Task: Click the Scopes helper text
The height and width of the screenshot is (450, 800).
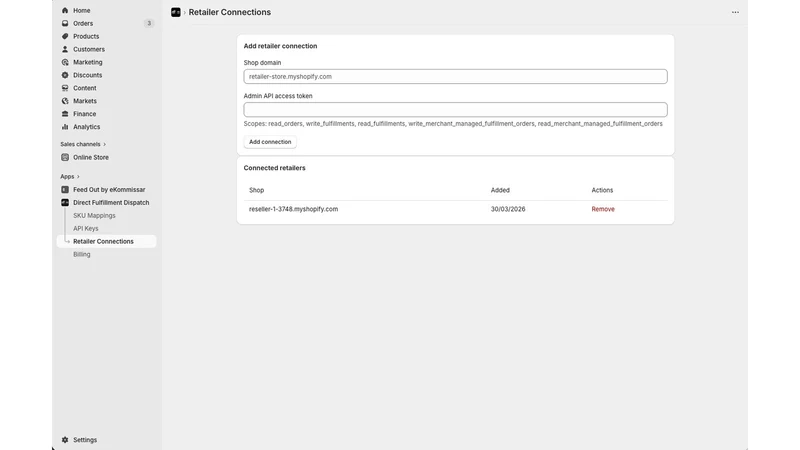Action: point(453,124)
